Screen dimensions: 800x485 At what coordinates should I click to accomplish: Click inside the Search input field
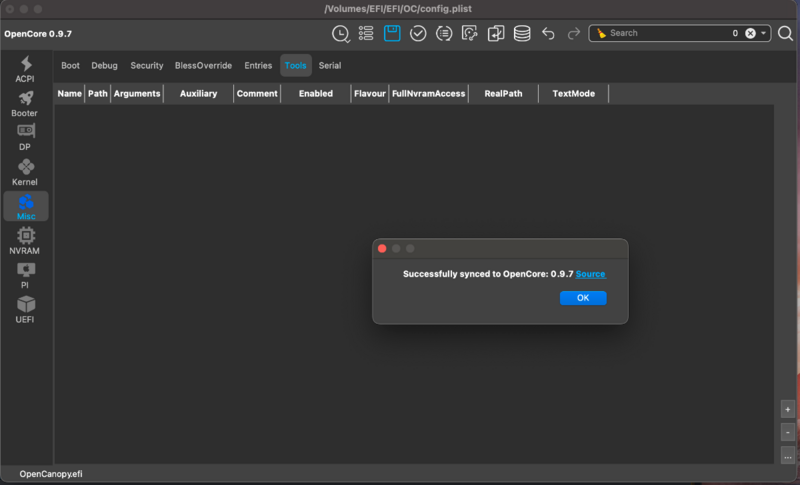click(x=665, y=33)
